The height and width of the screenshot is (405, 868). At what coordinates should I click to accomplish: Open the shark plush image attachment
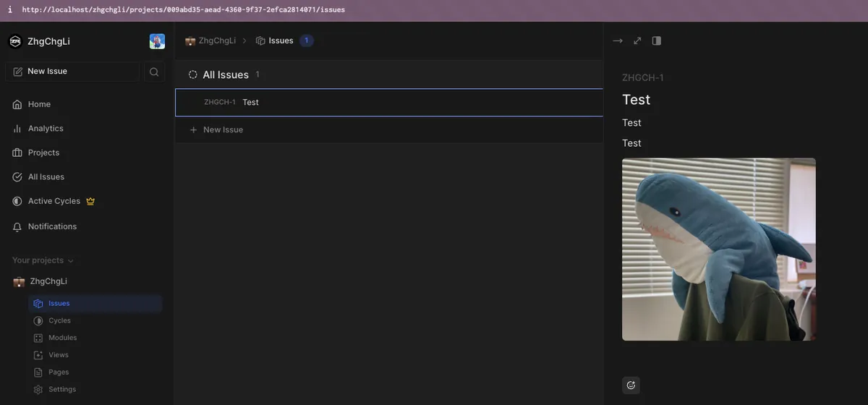718,249
